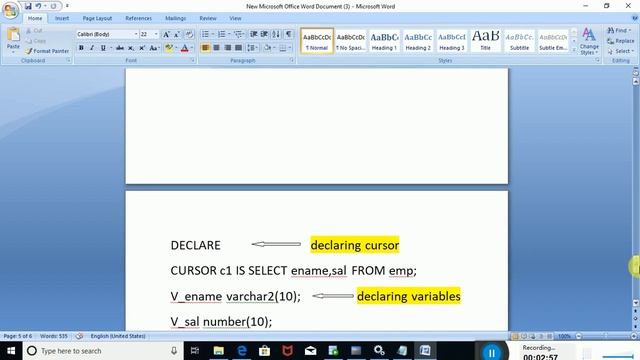This screenshot has width=640, height=360.
Task: Click the Format Painter button
Action: tap(47, 51)
